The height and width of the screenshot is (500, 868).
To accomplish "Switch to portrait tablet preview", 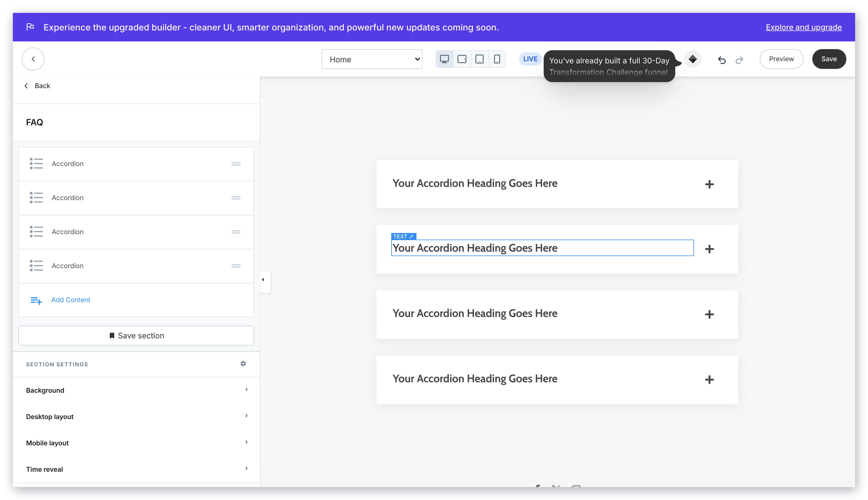I will click(x=479, y=59).
